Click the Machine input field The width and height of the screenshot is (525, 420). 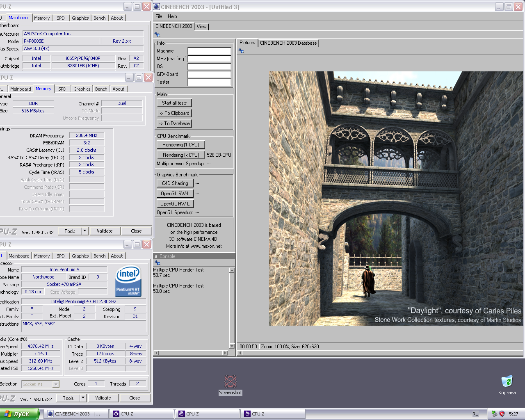210,51
